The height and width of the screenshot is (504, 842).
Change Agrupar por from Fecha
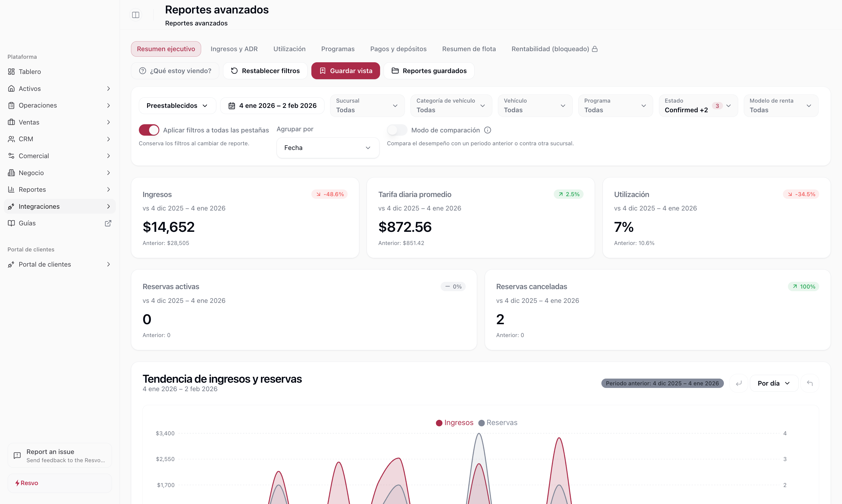327,148
